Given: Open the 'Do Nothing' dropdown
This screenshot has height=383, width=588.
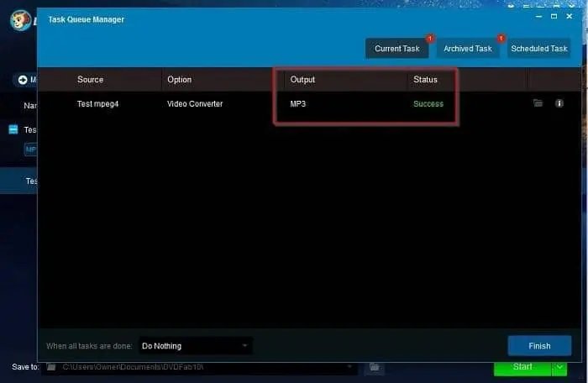Looking at the screenshot, I should click(x=195, y=345).
